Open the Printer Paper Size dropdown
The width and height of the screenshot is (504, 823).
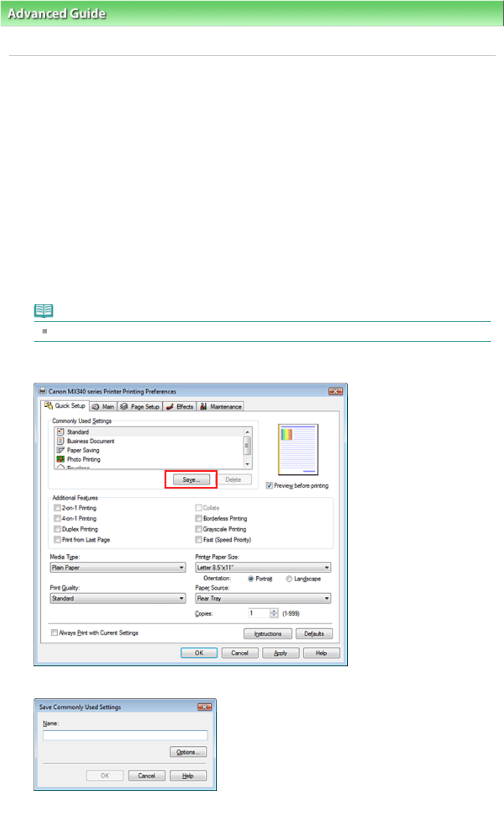coord(263,567)
